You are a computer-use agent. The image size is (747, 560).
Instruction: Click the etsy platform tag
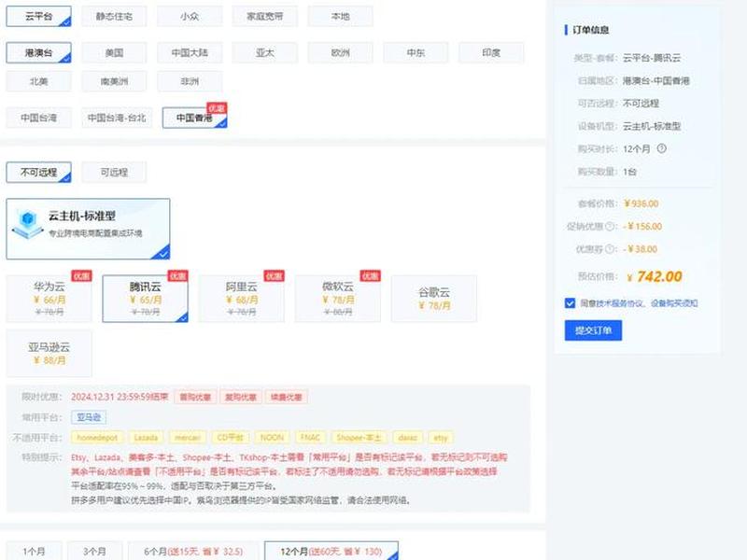point(441,438)
